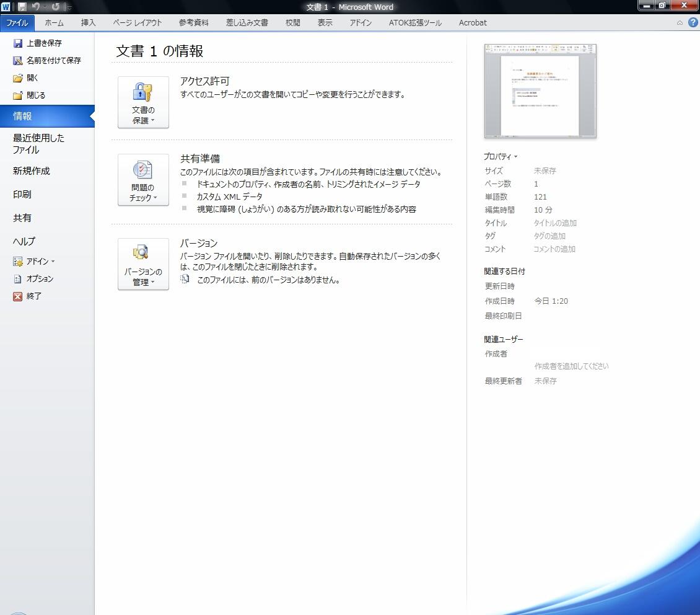The width and height of the screenshot is (700, 615).
Task: Open the バージョンの管理 dropdown button
Action: [x=143, y=264]
